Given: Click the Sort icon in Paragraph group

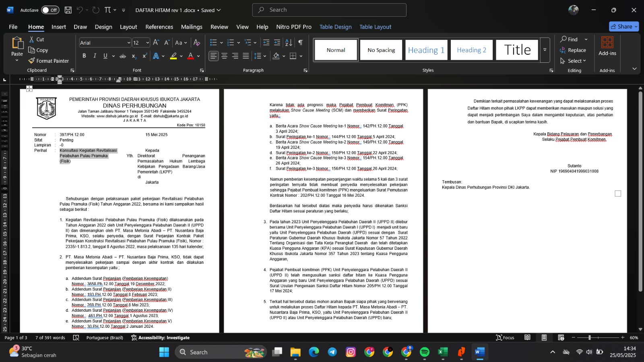Looking at the screenshot, I should [x=289, y=43].
